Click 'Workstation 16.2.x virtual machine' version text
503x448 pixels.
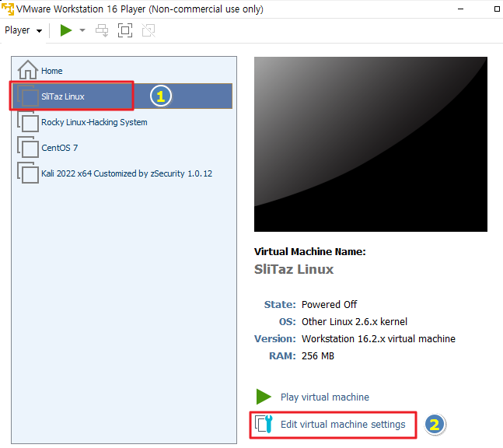point(378,338)
